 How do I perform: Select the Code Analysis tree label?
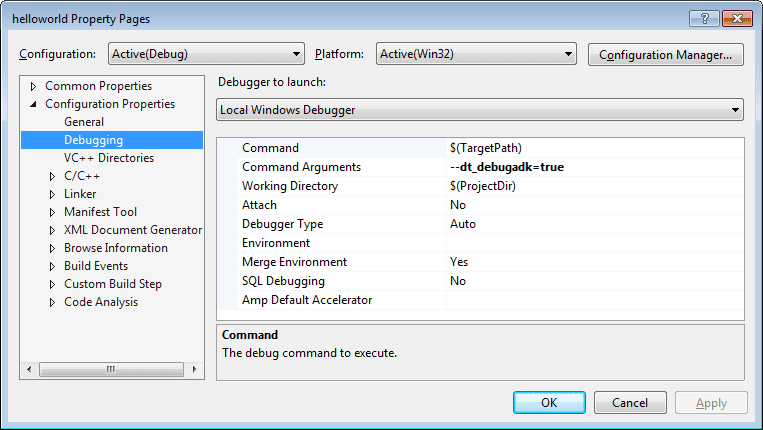[101, 302]
